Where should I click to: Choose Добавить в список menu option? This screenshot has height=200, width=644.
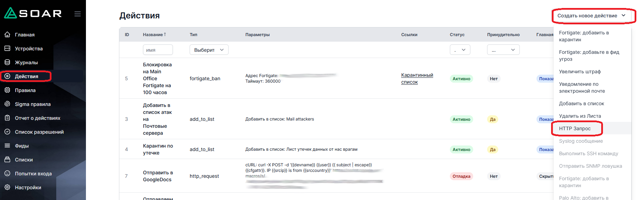581,103
